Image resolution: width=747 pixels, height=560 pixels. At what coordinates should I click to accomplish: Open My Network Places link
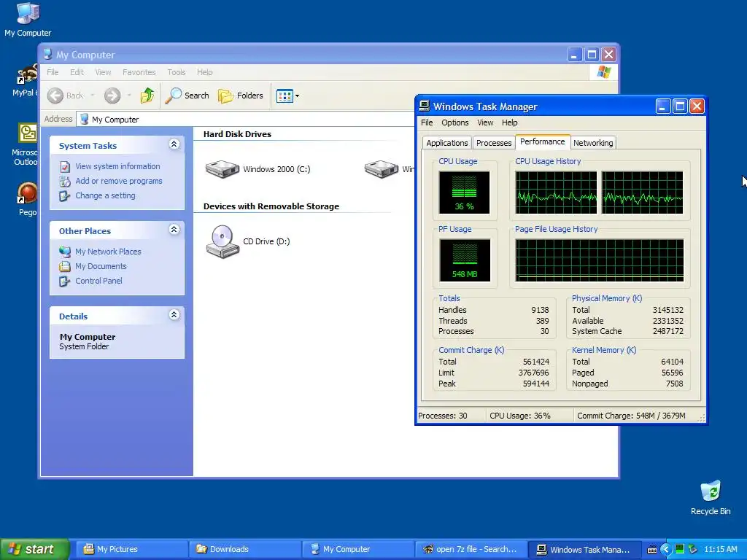pos(108,252)
